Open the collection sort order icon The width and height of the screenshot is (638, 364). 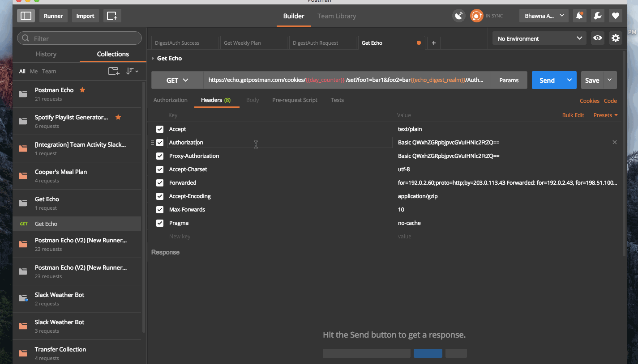(132, 71)
